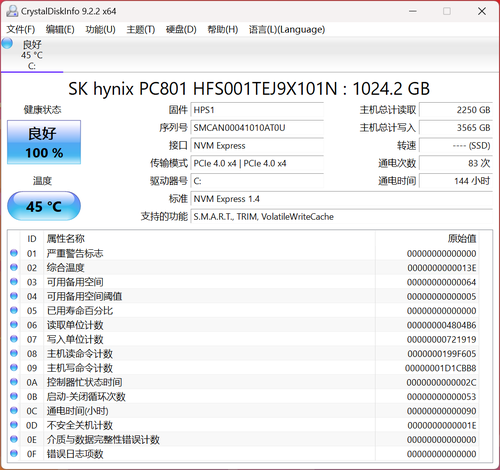The width and height of the screenshot is (500, 470).
Task: Open the 文件(F) menu
Action: click(21, 30)
